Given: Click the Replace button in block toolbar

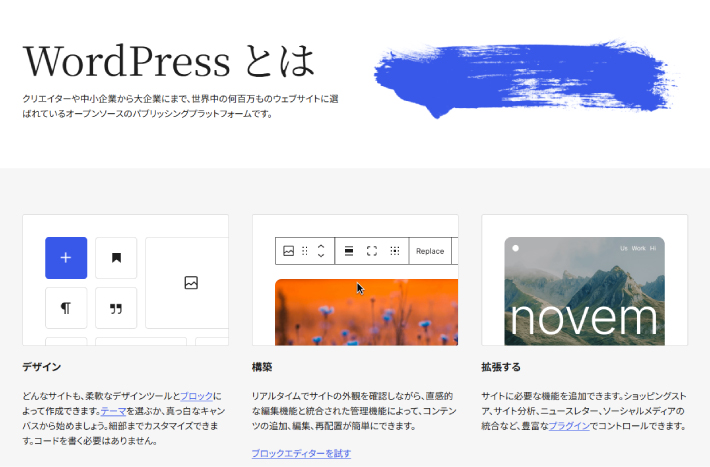Looking at the screenshot, I should click(430, 251).
